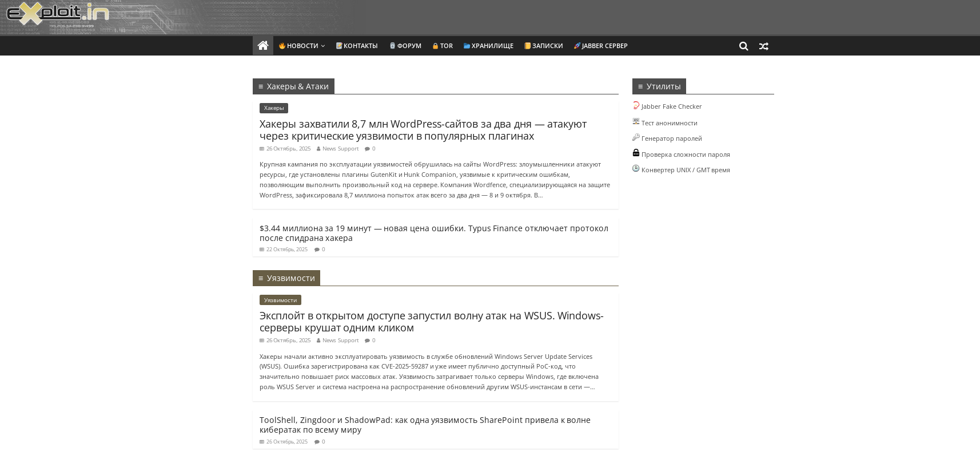
Task: Open Проверка сложности пароля link
Action: coord(686,155)
